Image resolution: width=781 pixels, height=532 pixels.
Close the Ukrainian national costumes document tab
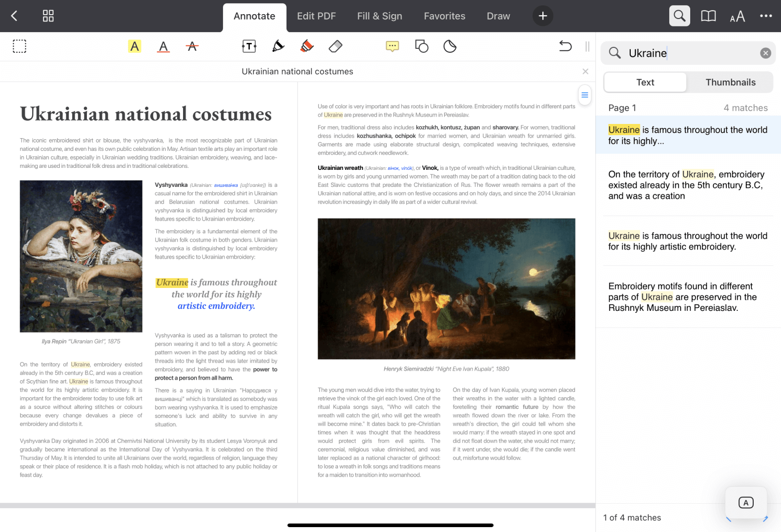pyautogui.click(x=585, y=71)
